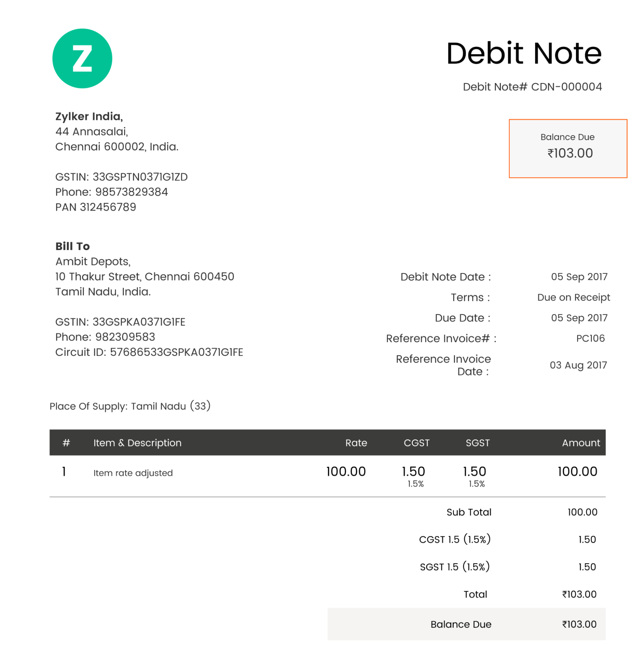Click the Zylker India company name
Screen dimensions: 644x672
tap(89, 117)
